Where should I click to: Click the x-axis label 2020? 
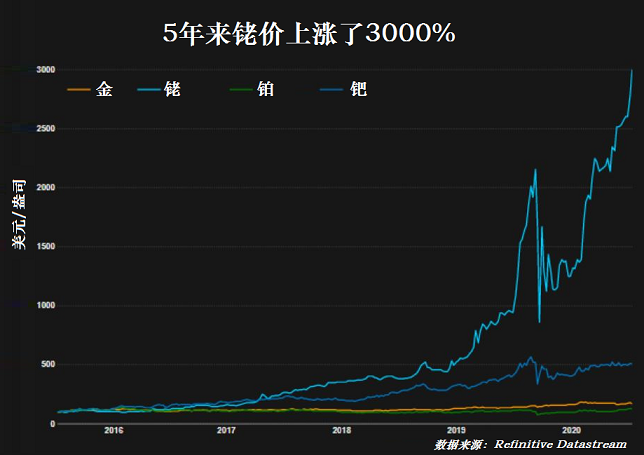571,430
